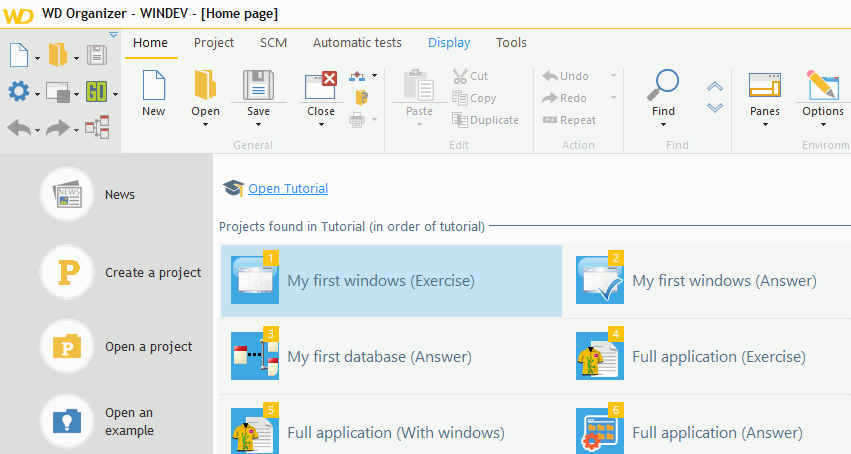Click the blue gear icon in the quick access toolbar
851x454 pixels.
click(19, 91)
